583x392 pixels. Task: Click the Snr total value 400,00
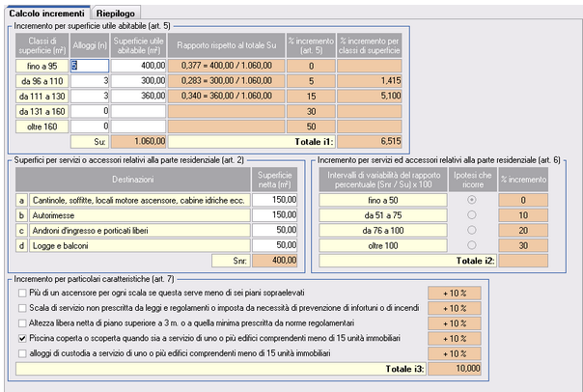tap(275, 261)
